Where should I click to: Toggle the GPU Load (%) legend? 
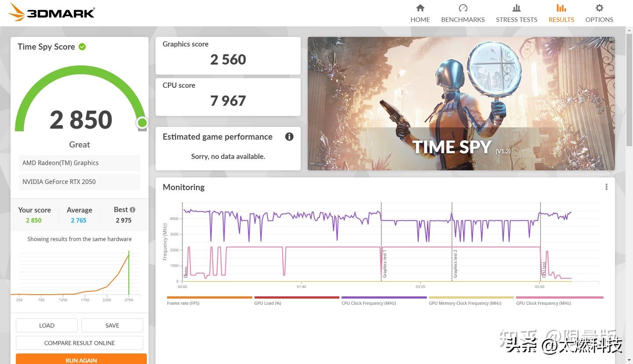click(x=297, y=301)
